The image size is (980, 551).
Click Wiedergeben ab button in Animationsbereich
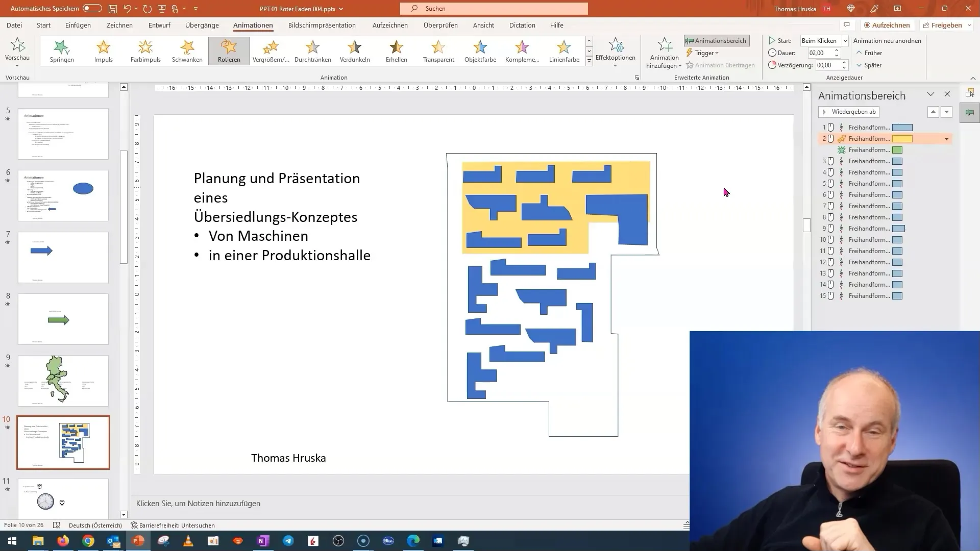coord(849,111)
